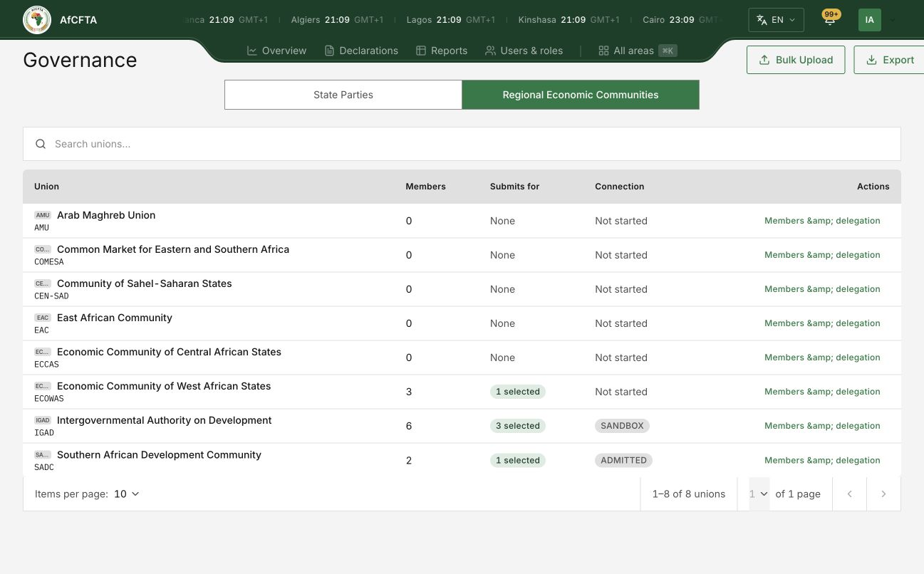This screenshot has width=924, height=574.
Task: Click the Algiers 21:09 clock entry
Action: [337, 20]
